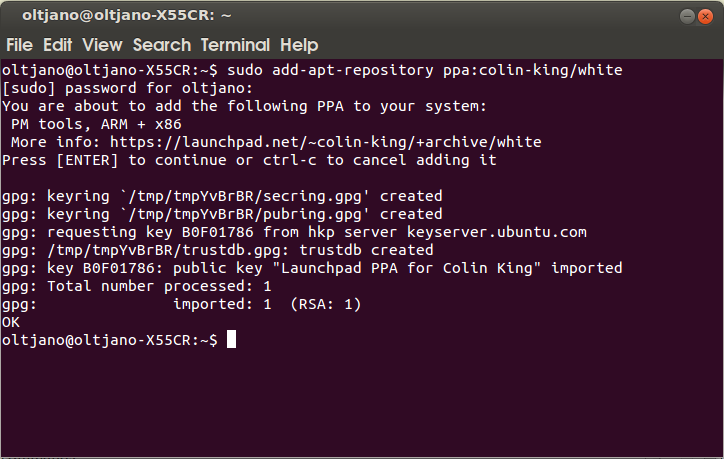Click the terminal cursor at the prompt
The width and height of the screenshot is (724, 459).
point(231,339)
